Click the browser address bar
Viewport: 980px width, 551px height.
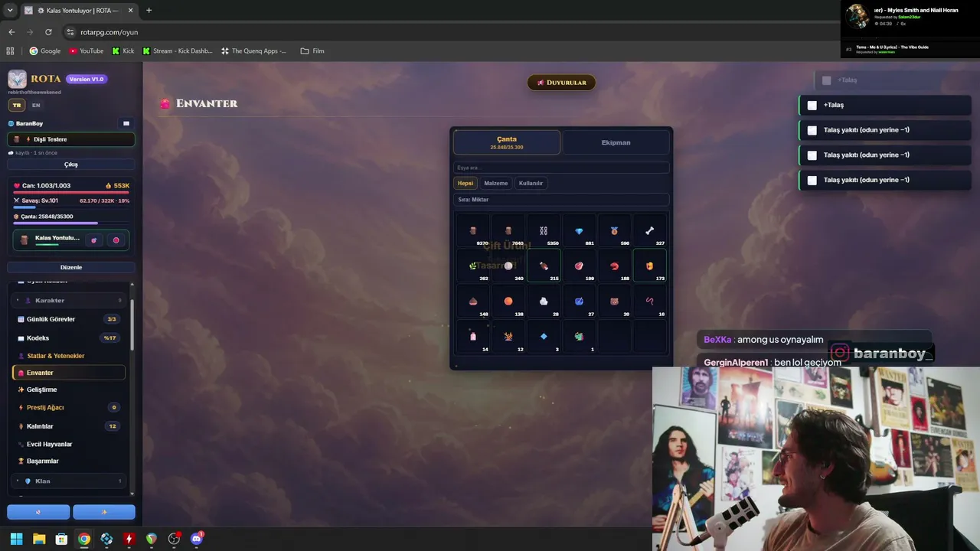[x=452, y=32]
